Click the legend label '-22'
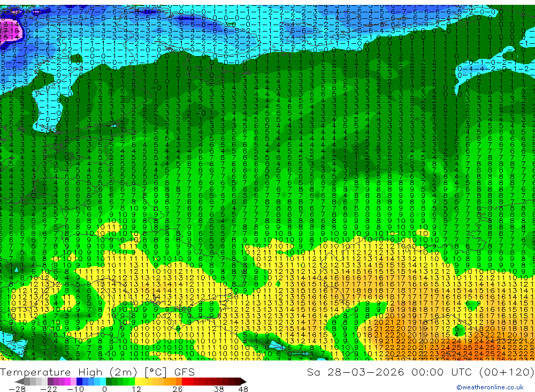This screenshot has height=392, width=535. pos(49,389)
